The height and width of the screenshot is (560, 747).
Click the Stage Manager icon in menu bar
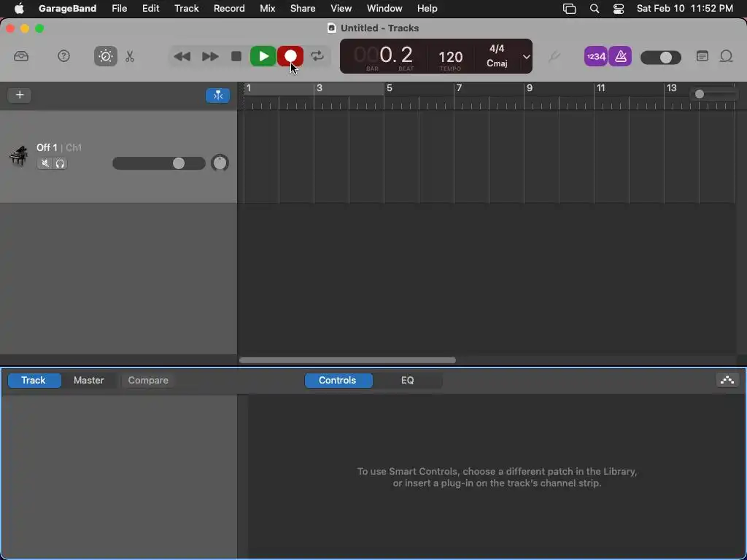point(569,9)
